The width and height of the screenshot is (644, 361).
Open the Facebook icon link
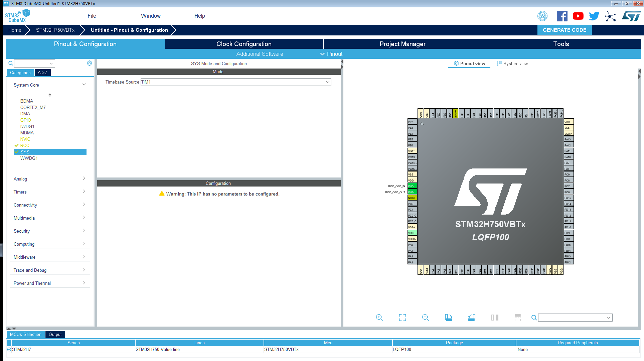[x=562, y=16]
